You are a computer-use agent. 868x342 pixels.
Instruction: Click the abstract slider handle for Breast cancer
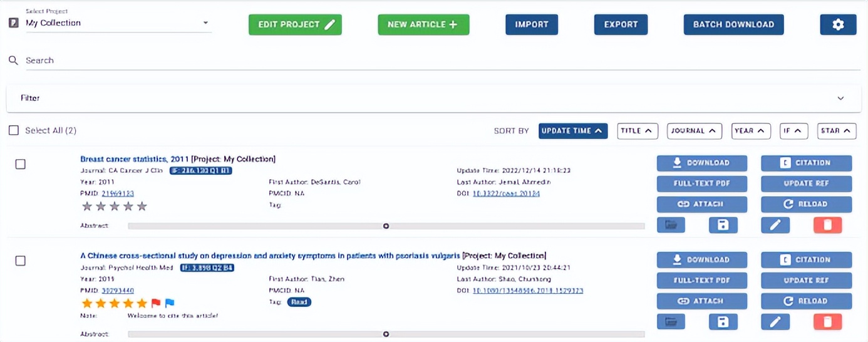tap(386, 226)
